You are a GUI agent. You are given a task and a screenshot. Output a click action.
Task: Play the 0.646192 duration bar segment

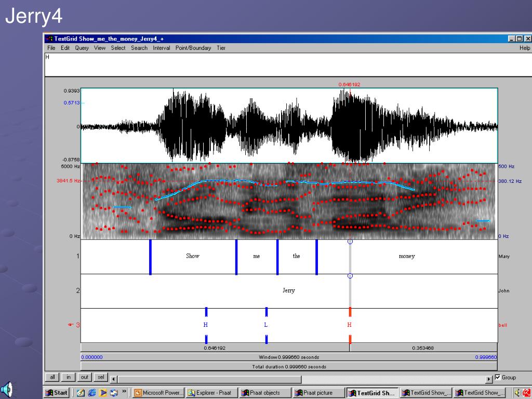point(215,348)
